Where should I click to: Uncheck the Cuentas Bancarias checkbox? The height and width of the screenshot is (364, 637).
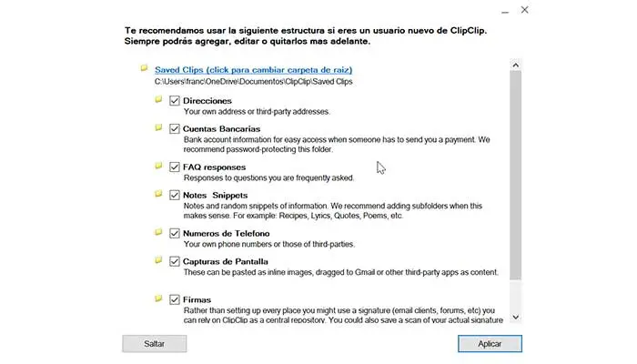click(x=175, y=129)
